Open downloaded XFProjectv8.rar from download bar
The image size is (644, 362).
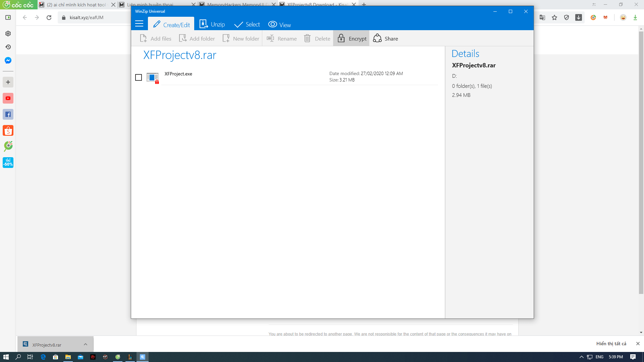(47, 345)
